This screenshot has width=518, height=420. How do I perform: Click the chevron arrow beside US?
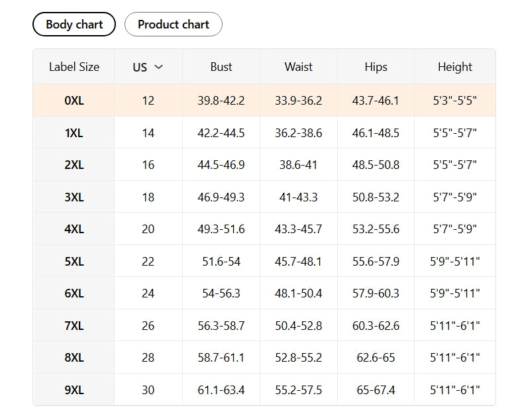(158, 67)
